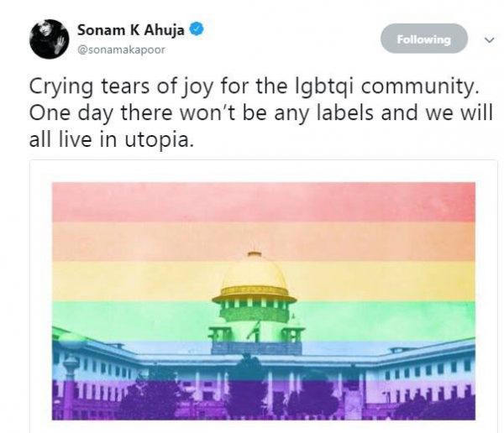This screenshot has width=504, height=433.
Task: Select the red stripe of the rainbow
Action: (264, 202)
